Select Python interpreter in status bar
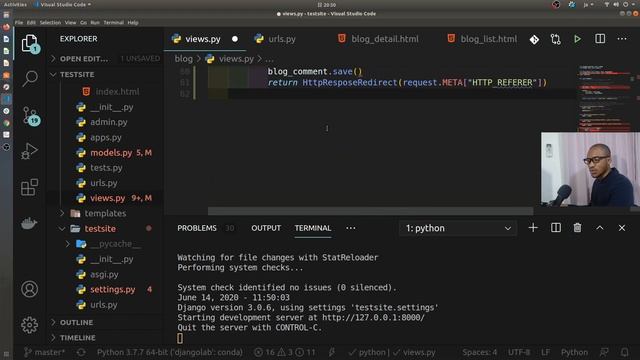Image resolution: width=640 pixels, height=360 pixels. click(169, 352)
